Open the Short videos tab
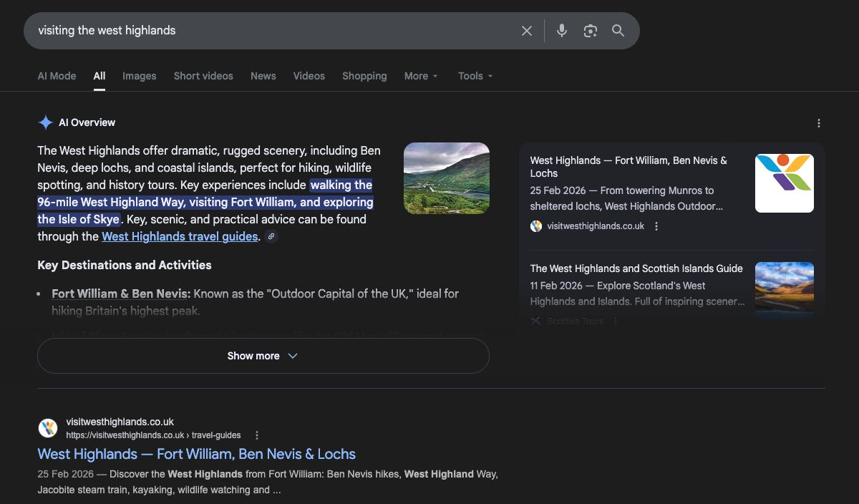The width and height of the screenshot is (859, 504). pyautogui.click(x=203, y=76)
